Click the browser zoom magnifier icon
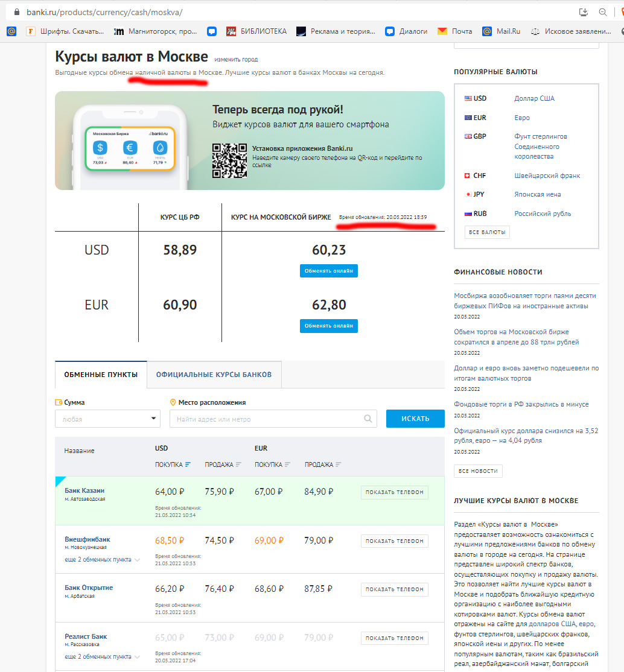The image size is (624, 672). point(602,12)
